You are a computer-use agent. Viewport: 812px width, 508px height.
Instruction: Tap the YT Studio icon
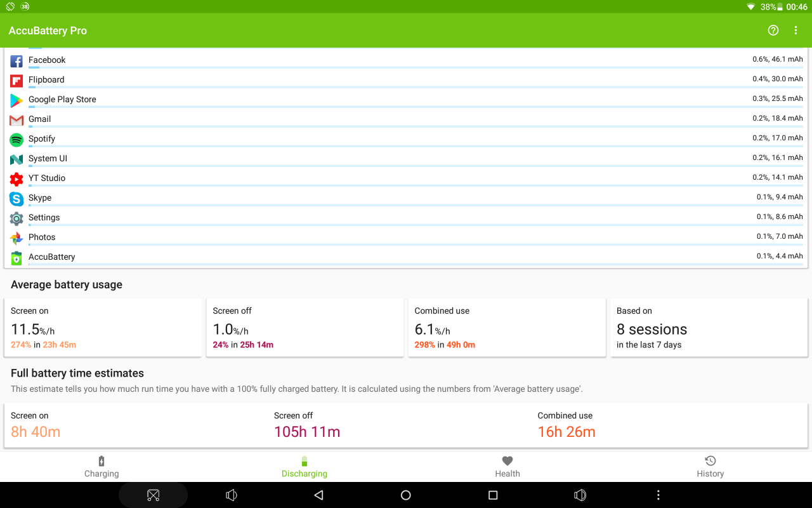16,180
